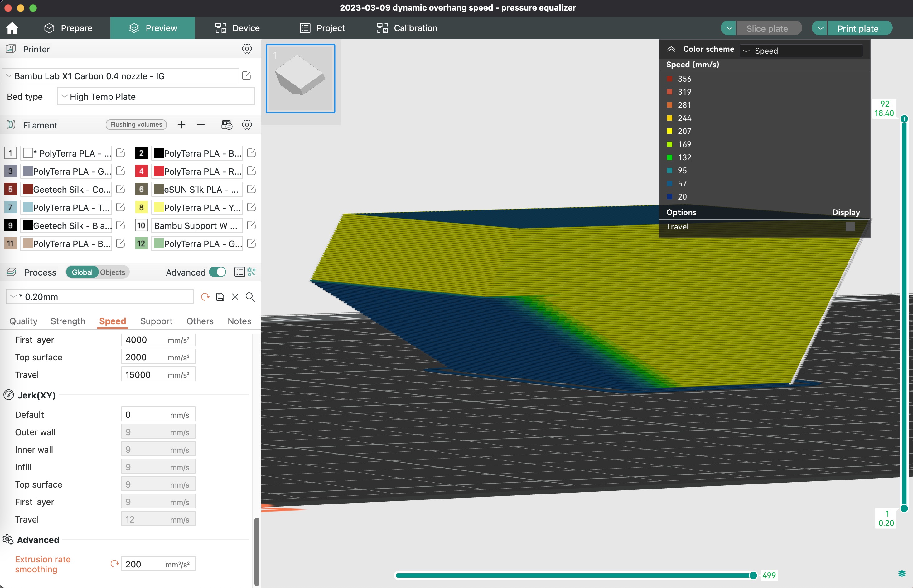Click the Flushing volumes button
Image resolution: width=913 pixels, height=588 pixels.
[x=136, y=124]
